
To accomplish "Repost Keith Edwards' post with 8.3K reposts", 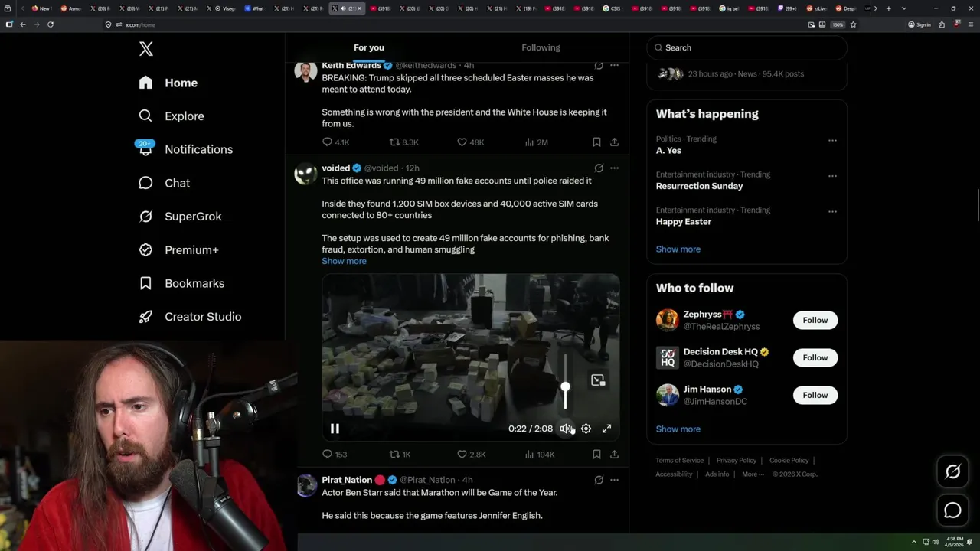I will pos(403,142).
